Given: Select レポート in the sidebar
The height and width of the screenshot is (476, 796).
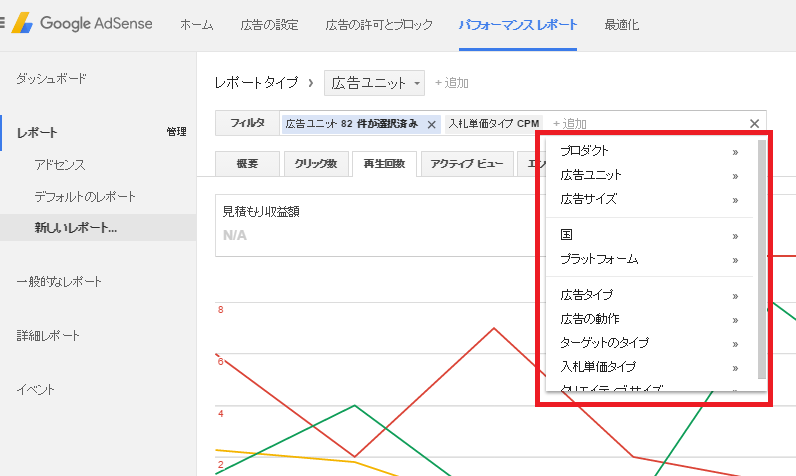Looking at the screenshot, I should (37, 133).
